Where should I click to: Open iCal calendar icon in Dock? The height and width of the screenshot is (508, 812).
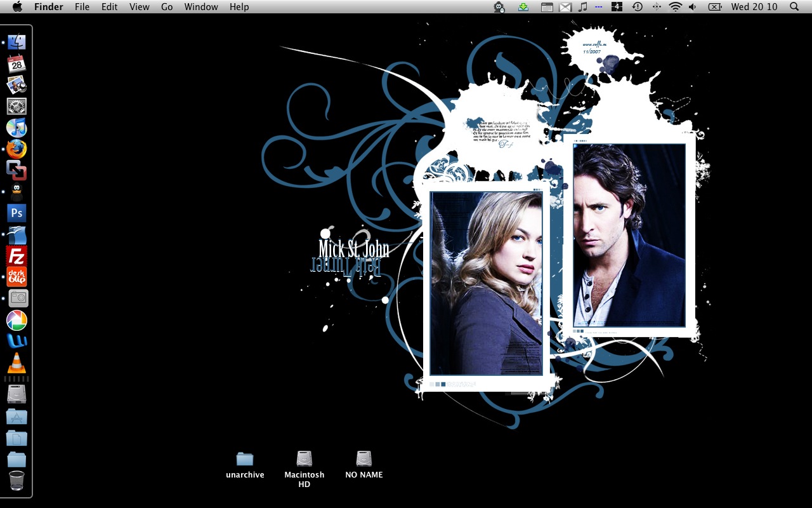coord(16,63)
